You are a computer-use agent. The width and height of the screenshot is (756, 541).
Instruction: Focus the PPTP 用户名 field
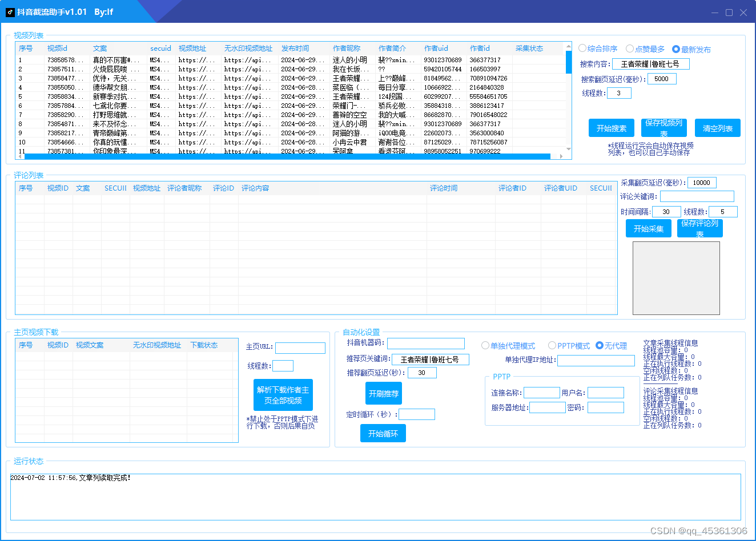tap(606, 393)
